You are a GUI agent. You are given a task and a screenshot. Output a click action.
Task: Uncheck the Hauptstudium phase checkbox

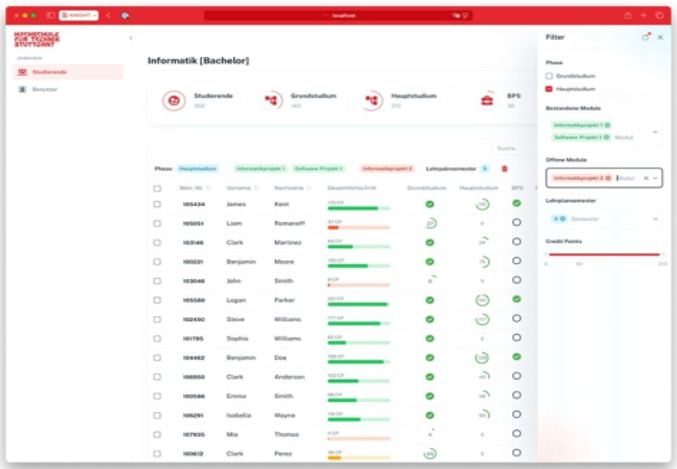[549, 89]
